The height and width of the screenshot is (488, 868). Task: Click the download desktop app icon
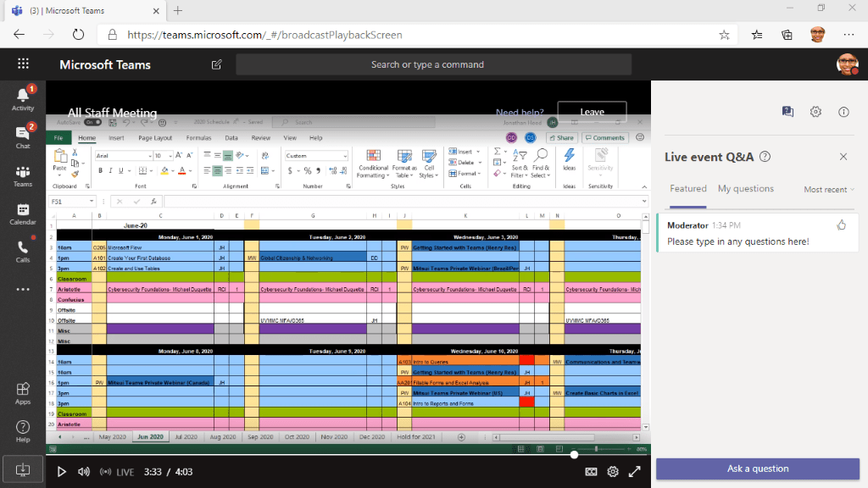click(23, 469)
